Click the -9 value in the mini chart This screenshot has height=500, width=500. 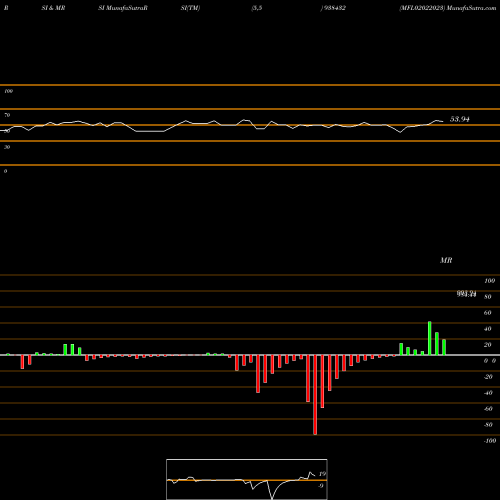click(x=321, y=486)
